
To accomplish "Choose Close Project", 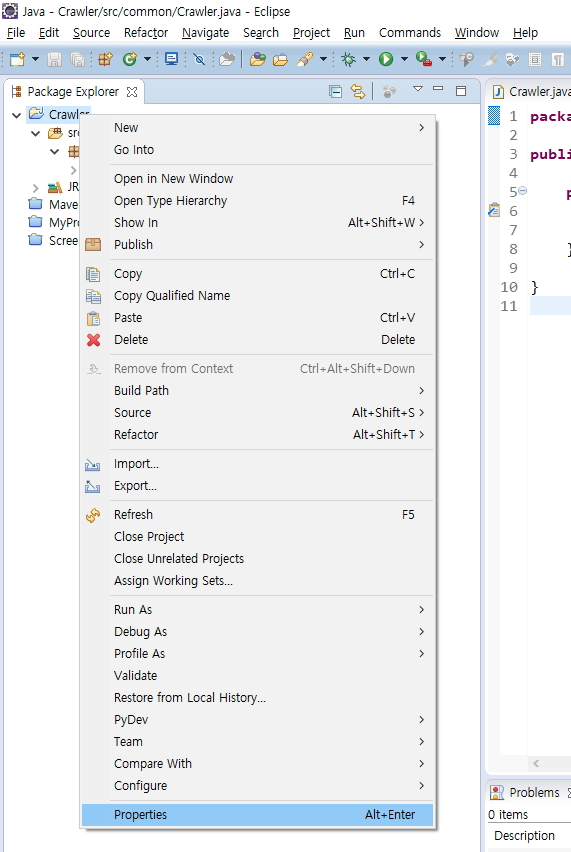I will [258, 537].
